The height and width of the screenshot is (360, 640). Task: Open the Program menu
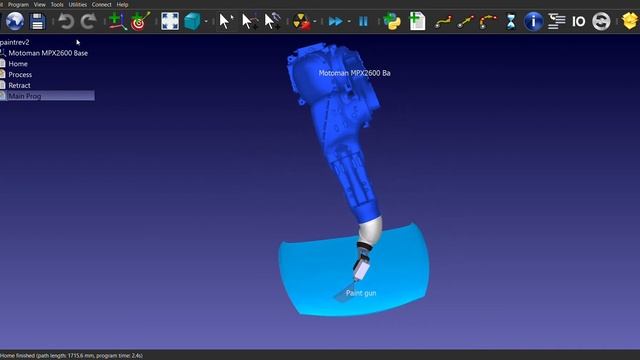click(x=18, y=4)
